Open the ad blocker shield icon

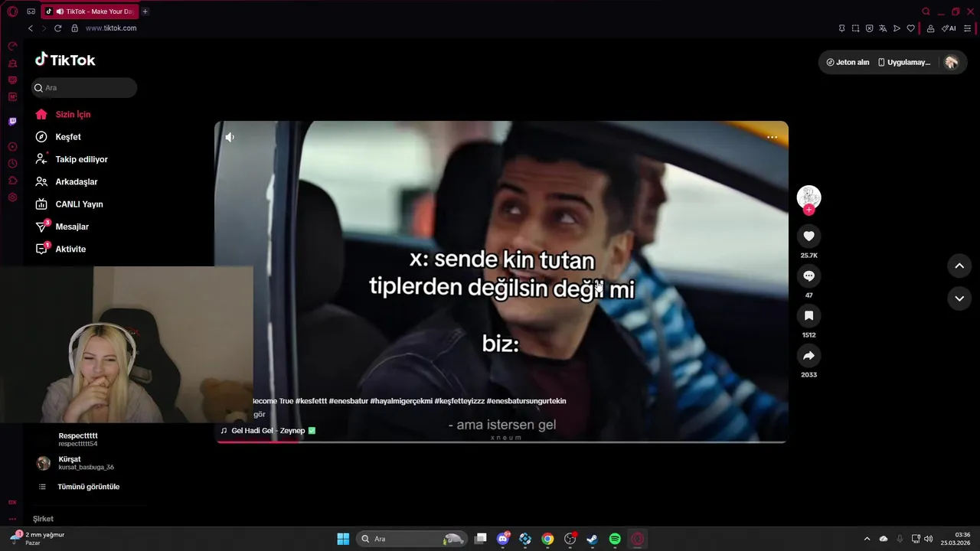(869, 28)
